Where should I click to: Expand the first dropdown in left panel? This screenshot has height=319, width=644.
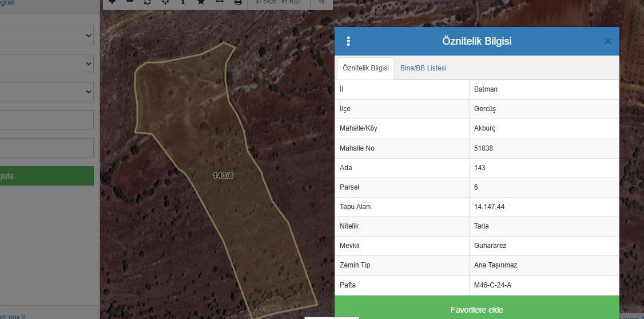click(46, 36)
